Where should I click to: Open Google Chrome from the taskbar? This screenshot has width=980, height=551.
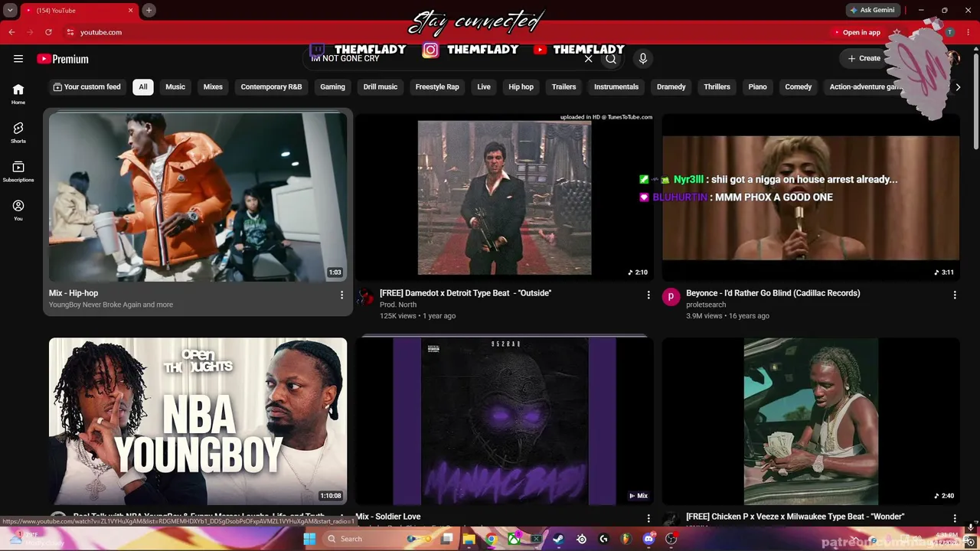(x=492, y=539)
